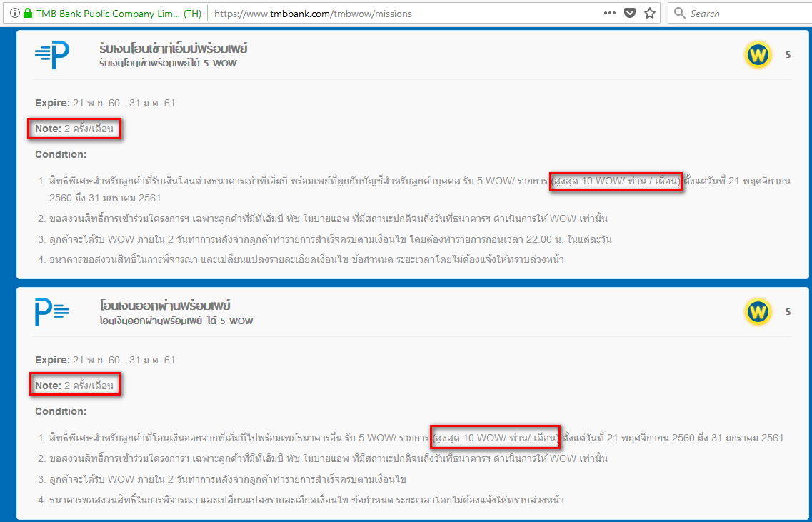The width and height of the screenshot is (812, 522).
Task: Click the title โอนเงินออกผ่านพร้อมเพย์
Action: 165,306
